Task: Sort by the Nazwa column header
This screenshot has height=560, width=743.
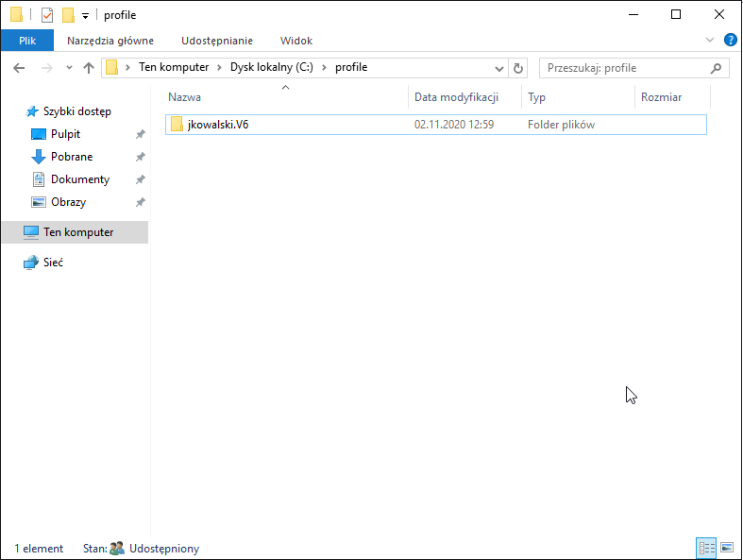Action: point(185,97)
